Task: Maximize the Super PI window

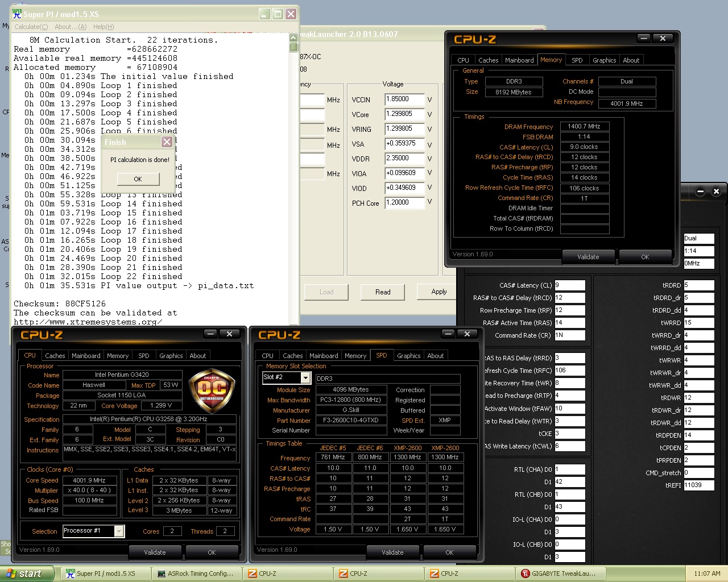Action: click(278, 14)
